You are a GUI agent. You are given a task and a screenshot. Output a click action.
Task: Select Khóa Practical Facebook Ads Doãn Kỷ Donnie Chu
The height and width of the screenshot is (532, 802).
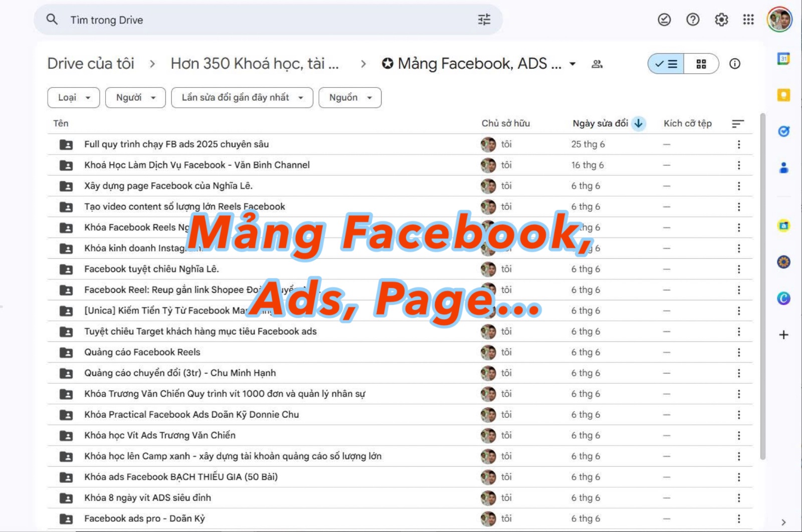[399, 414]
